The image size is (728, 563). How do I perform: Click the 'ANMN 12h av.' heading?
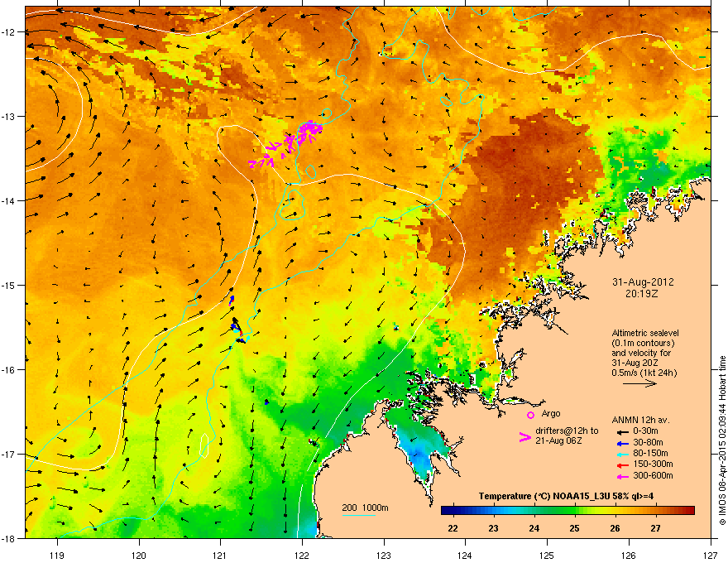click(x=640, y=420)
